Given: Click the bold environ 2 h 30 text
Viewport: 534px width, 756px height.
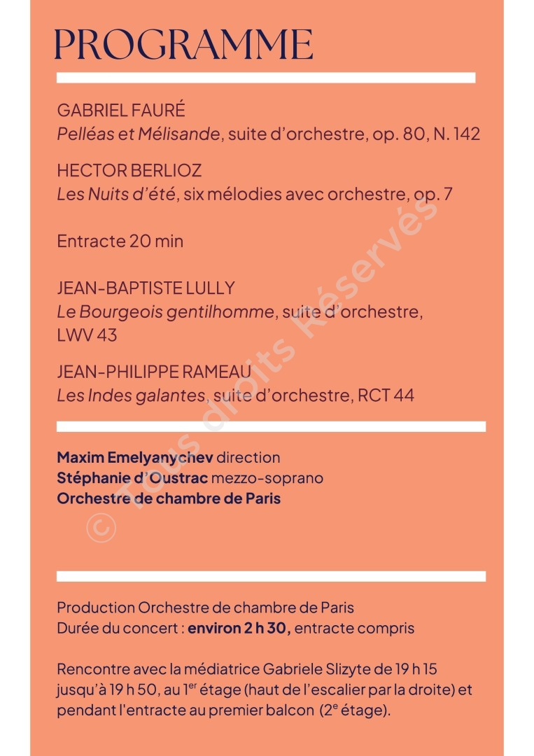Looking at the screenshot, I should (x=239, y=628).
